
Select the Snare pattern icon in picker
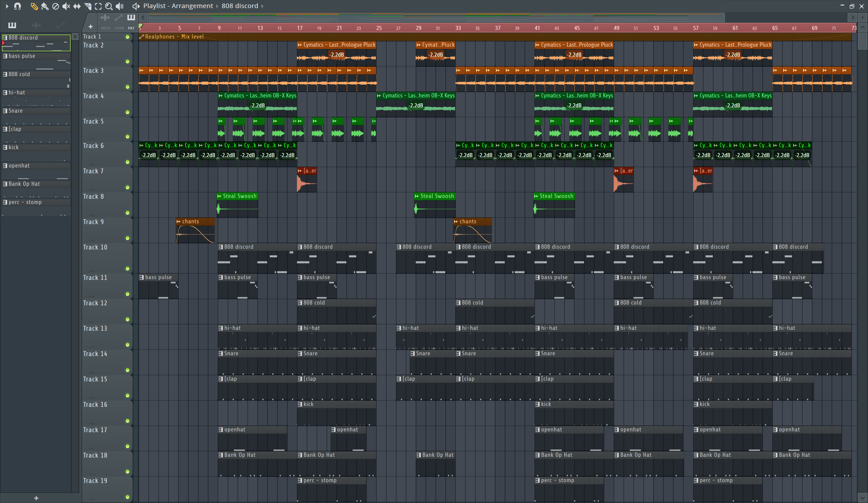click(5, 111)
